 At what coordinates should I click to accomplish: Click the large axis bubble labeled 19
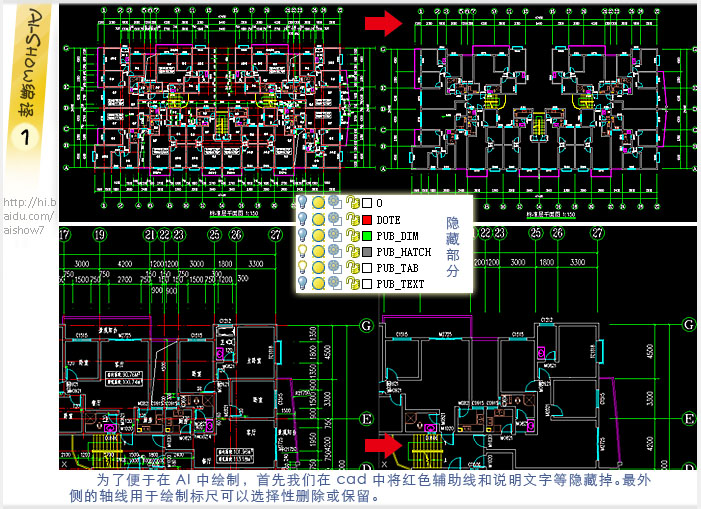pos(100,235)
